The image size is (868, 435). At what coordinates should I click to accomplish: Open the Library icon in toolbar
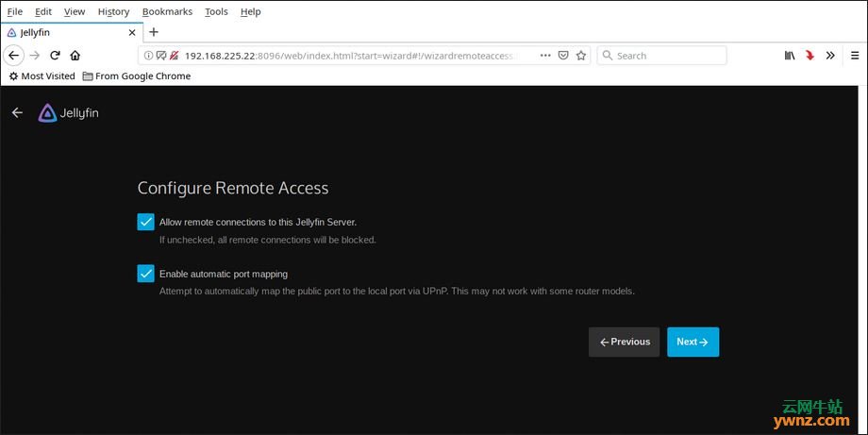click(x=790, y=56)
